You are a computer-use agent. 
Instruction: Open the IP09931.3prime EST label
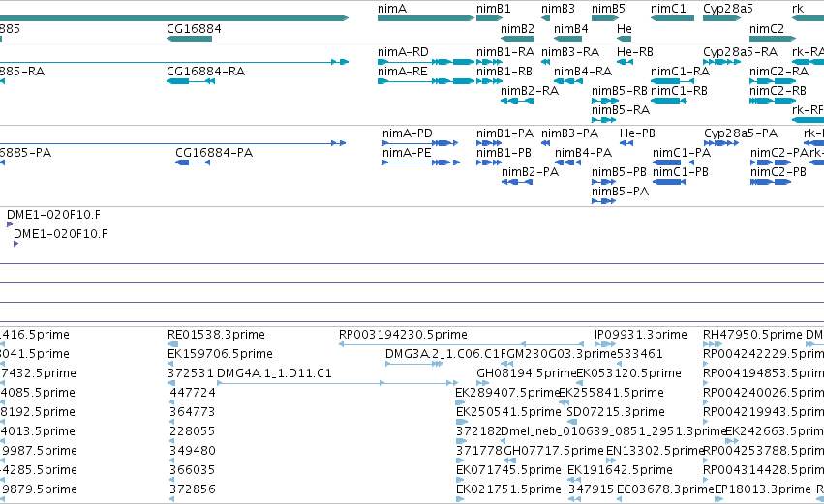pyautogui.click(x=641, y=335)
